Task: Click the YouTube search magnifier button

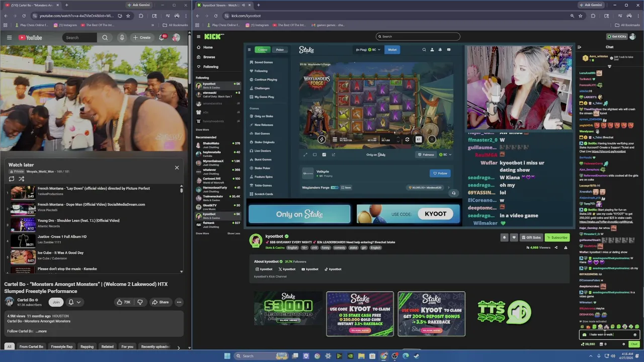Action: 105,38
